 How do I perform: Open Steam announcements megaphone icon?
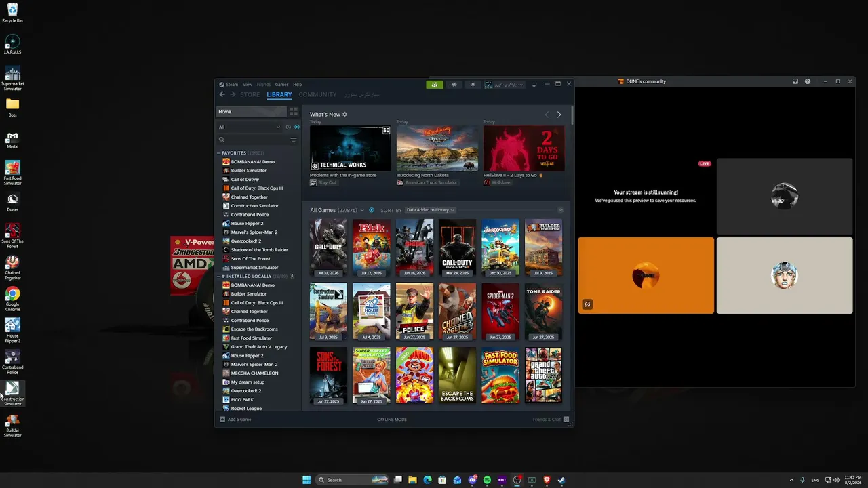click(x=454, y=85)
